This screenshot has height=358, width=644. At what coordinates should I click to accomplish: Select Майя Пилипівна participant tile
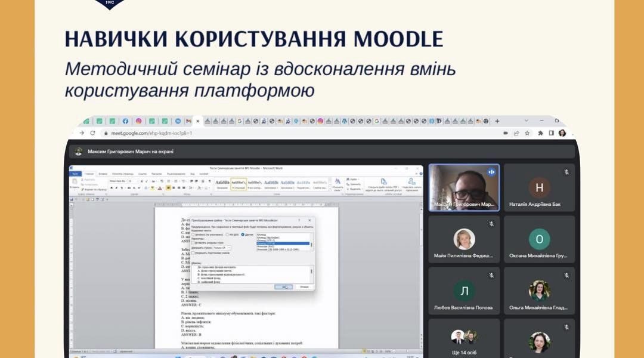[x=464, y=239]
